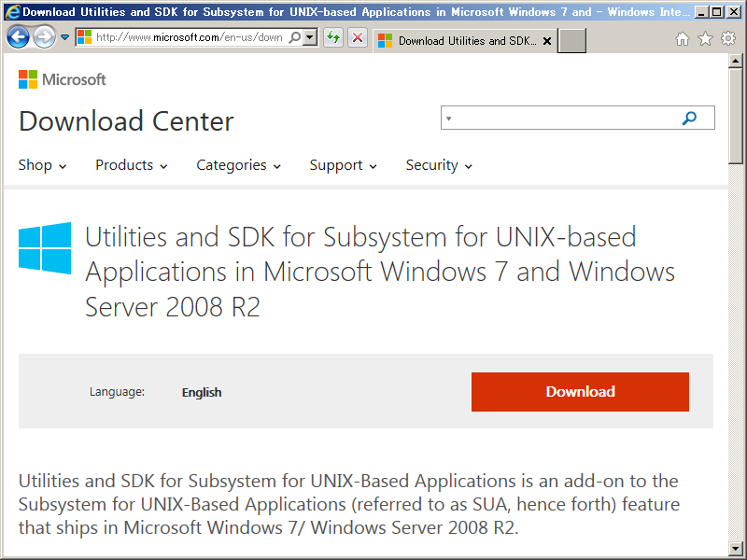Screen dimensions: 747x560
Task: Click the Download Center search magnifier icon
Action: click(689, 118)
